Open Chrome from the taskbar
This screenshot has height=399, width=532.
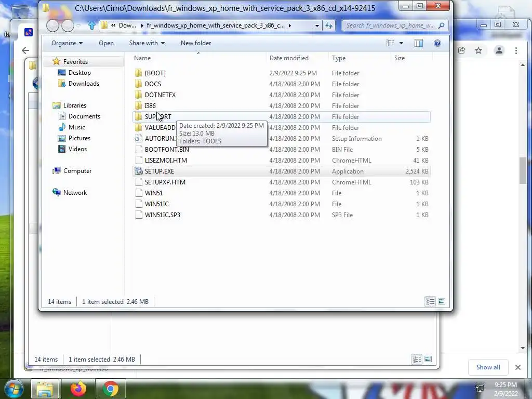coord(111,389)
